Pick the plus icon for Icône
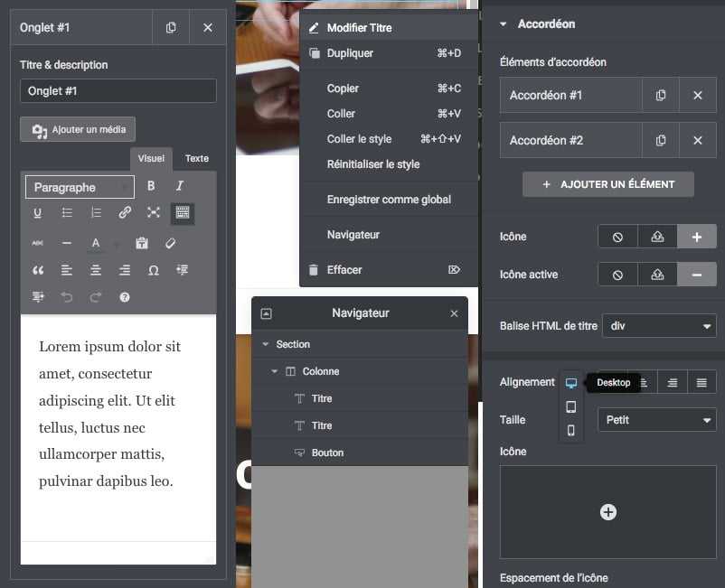Viewport: 725px width, 588px height. click(696, 237)
